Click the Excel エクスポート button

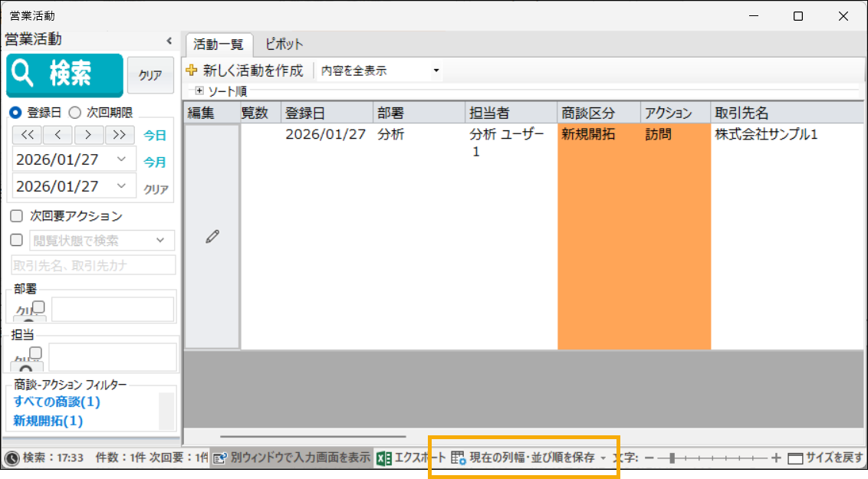point(411,458)
